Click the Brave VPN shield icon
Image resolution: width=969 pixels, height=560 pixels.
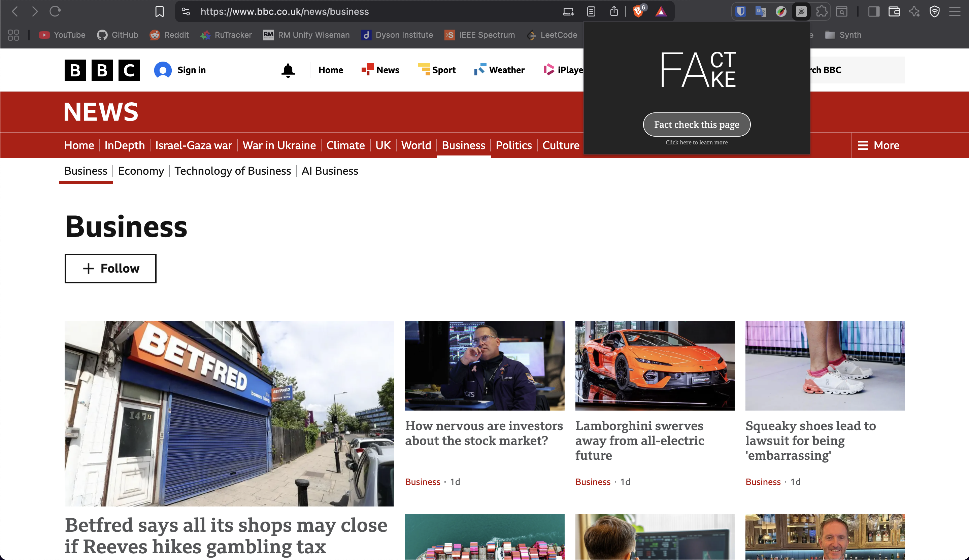[934, 11]
